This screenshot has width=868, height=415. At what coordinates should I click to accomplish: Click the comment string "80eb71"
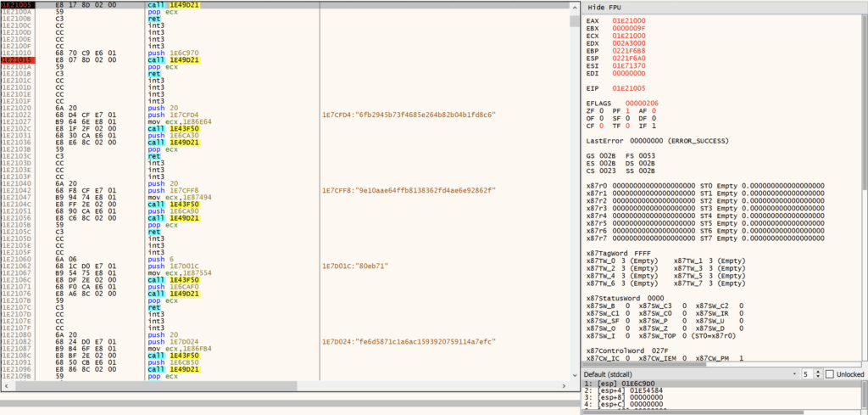coord(356,266)
